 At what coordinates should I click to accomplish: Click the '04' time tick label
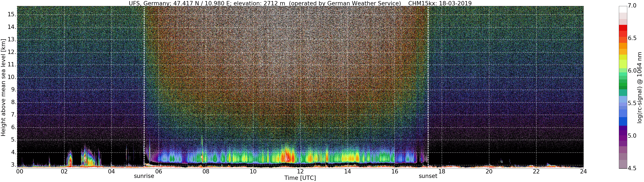pos(111,171)
